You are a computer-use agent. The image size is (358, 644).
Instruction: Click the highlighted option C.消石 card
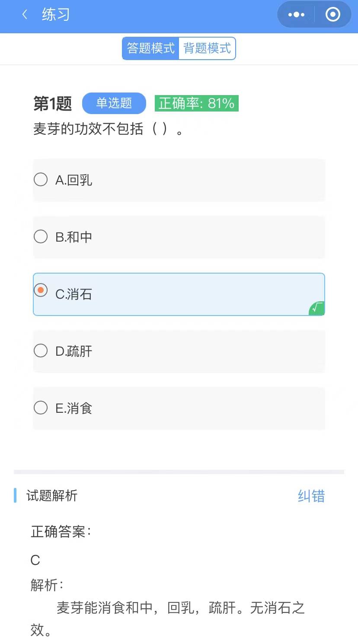coord(179,294)
